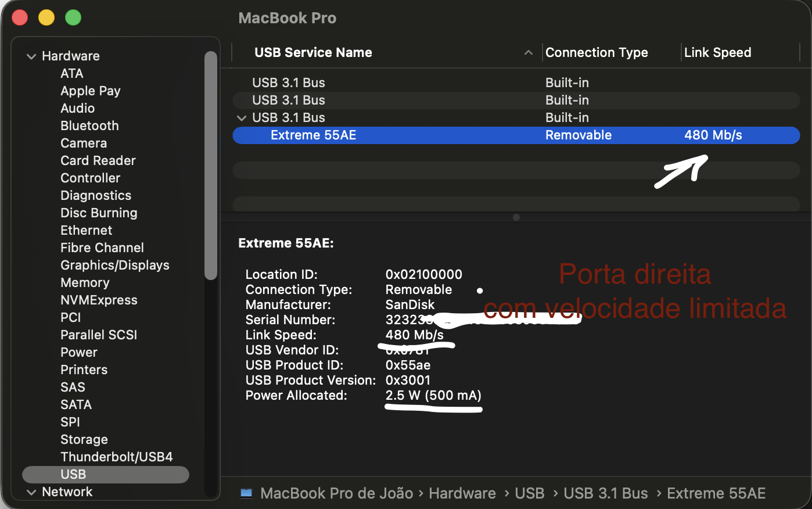
Task: View Storage information
Action: (84, 440)
